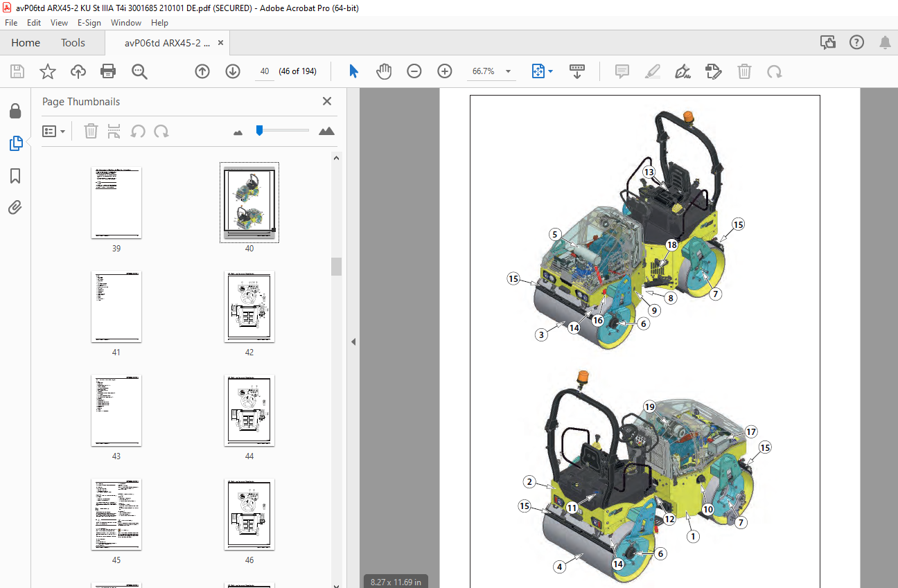The image size is (898, 588).
Task: Click the extract pages scissor icon
Action: click(114, 131)
